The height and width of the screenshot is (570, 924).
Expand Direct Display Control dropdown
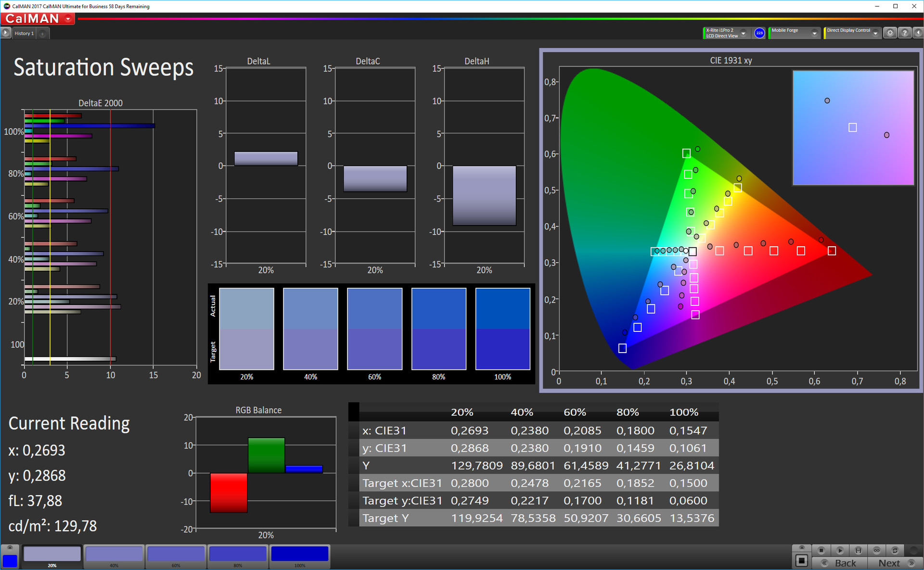tap(875, 33)
